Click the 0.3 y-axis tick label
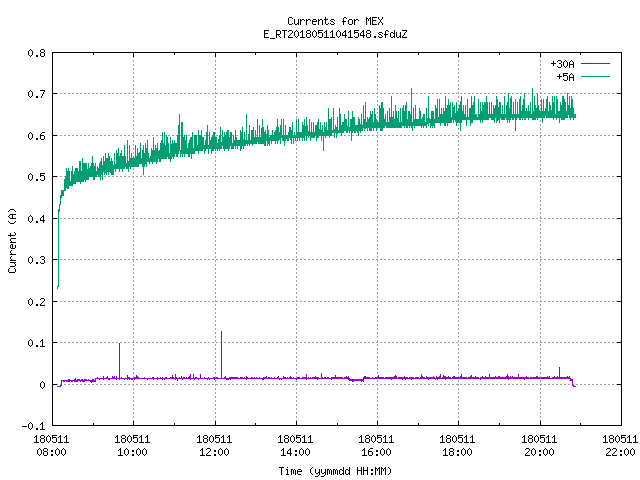The image size is (640, 480). (x=37, y=260)
